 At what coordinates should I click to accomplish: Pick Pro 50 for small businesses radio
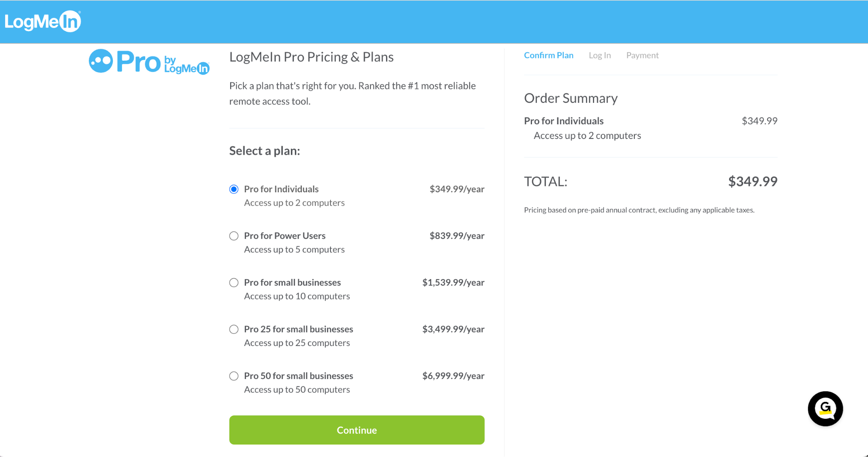click(x=234, y=376)
